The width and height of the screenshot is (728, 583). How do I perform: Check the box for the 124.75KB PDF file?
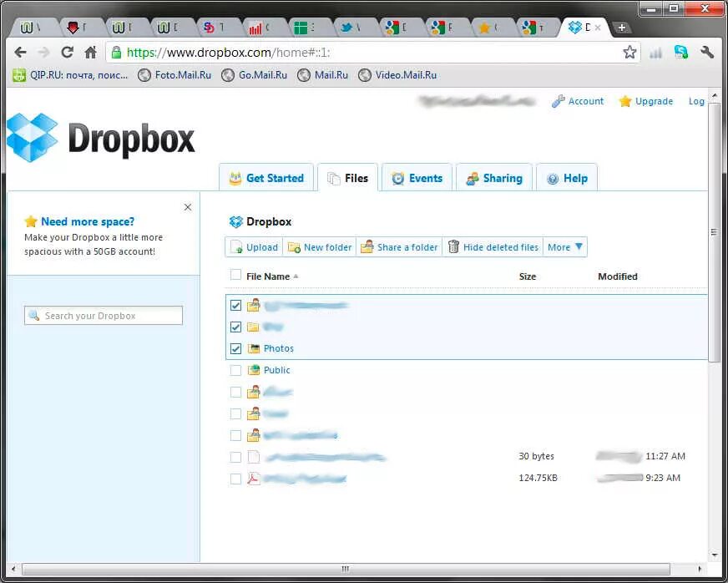pyautogui.click(x=236, y=479)
